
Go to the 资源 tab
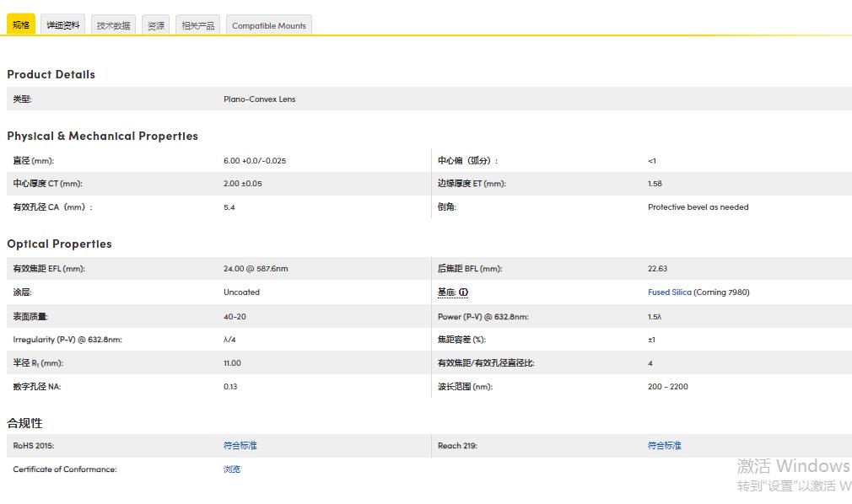(x=156, y=25)
